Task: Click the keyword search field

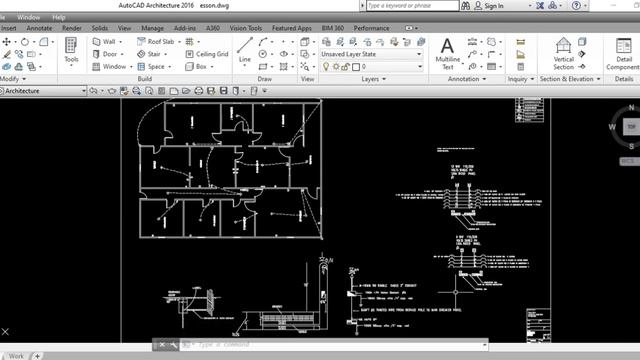Action: [x=412, y=6]
